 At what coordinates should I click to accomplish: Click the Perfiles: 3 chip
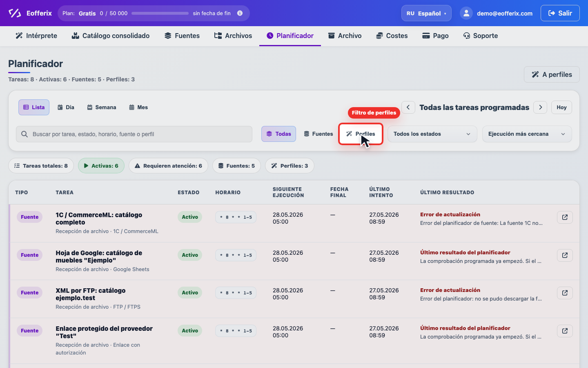290,166
